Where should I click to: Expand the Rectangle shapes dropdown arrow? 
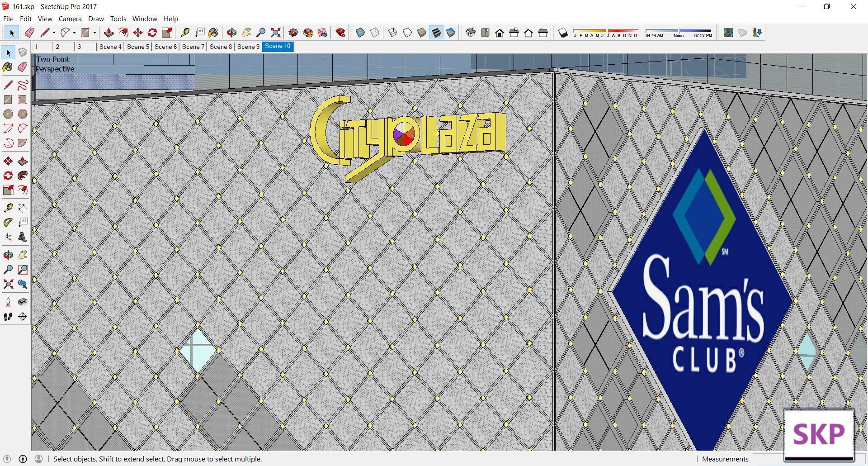(x=94, y=33)
